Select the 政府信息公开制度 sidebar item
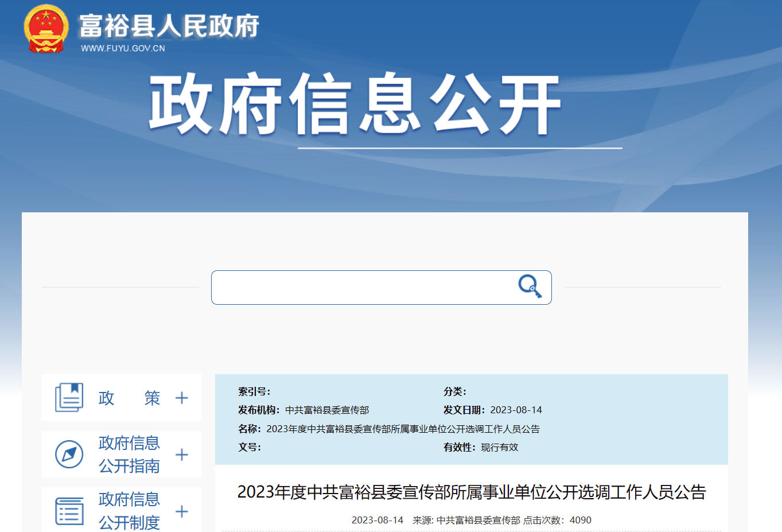Image resolution: width=782 pixels, height=532 pixels. tap(129, 511)
